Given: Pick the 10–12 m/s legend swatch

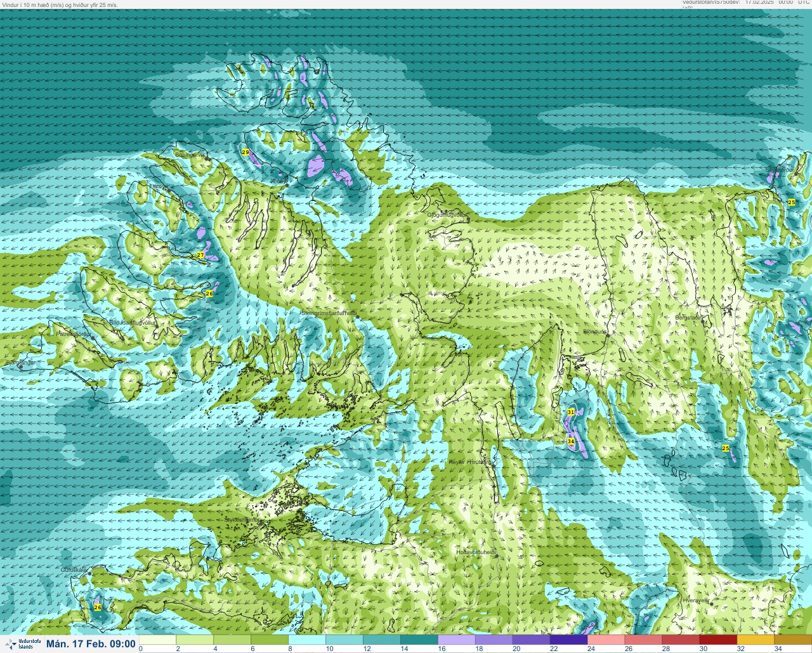Looking at the screenshot, I should click(344, 640).
